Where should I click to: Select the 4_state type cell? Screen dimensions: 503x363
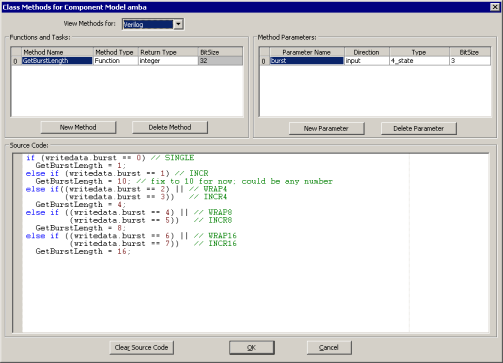[419, 61]
